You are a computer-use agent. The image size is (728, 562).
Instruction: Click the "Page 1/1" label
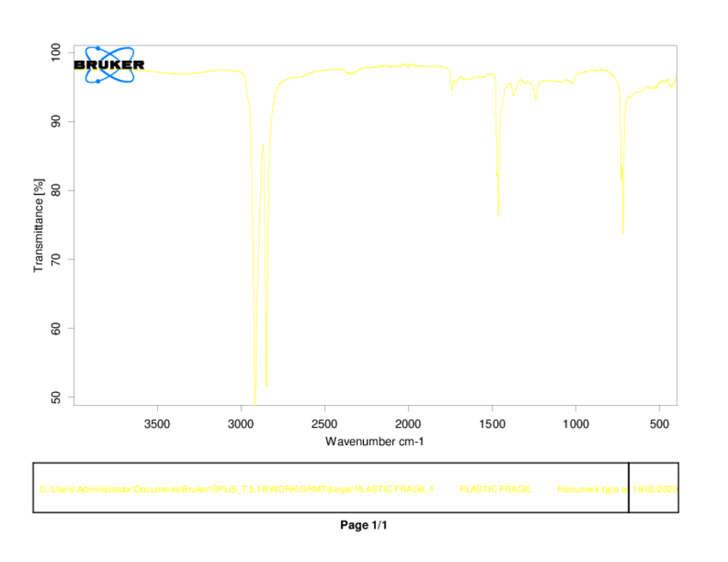pos(363,525)
